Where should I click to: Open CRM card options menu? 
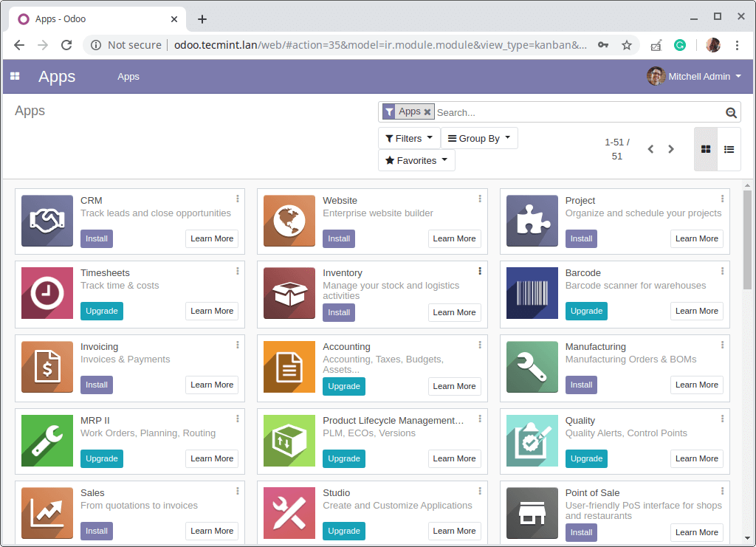tap(238, 199)
